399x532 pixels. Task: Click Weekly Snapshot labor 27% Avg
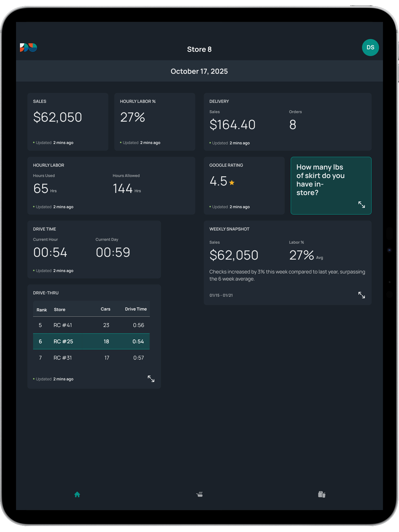coord(306,255)
